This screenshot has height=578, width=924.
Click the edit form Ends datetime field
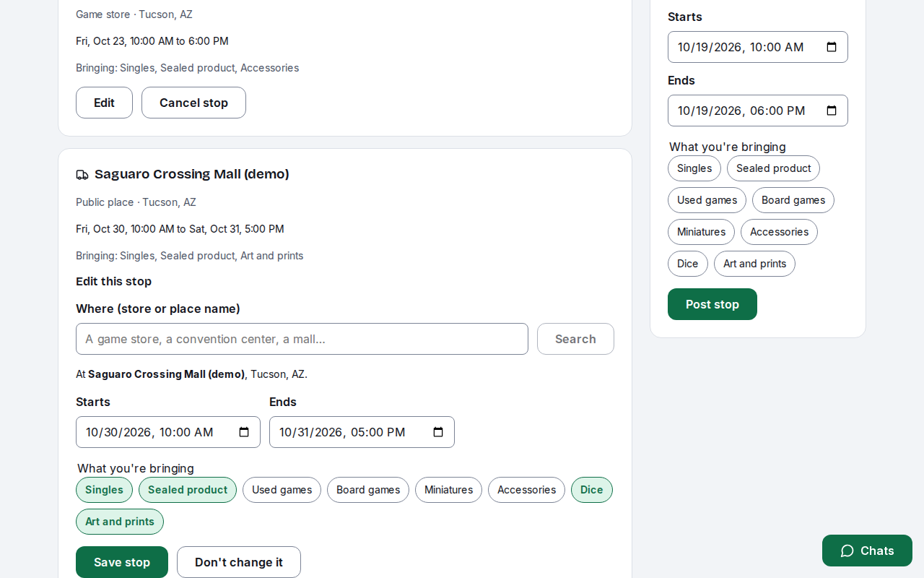click(x=362, y=432)
